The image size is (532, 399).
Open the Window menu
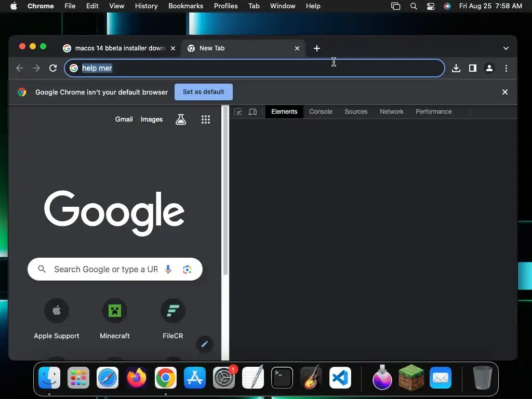tap(283, 6)
